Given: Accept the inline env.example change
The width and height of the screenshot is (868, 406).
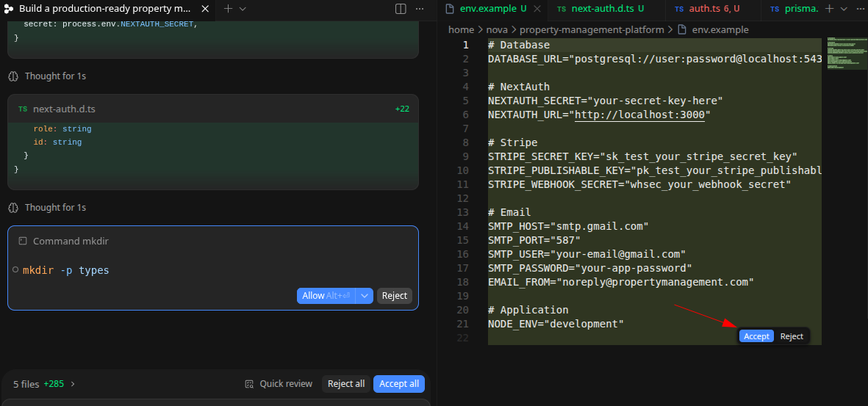Looking at the screenshot, I should pyautogui.click(x=756, y=336).
